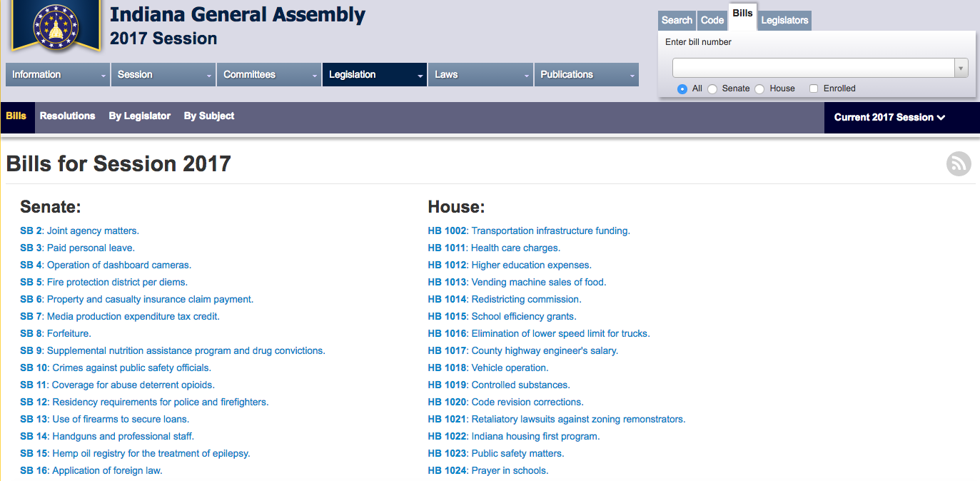Click the Enter bill number label
Image resolution: width=980 pixels, height=481 pixels.
698,42
